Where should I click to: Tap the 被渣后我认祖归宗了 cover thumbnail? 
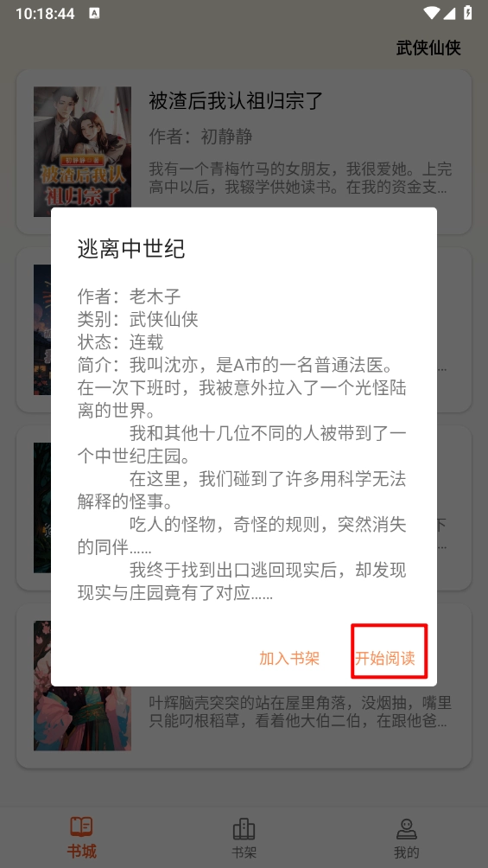click(x=82, y=147)
